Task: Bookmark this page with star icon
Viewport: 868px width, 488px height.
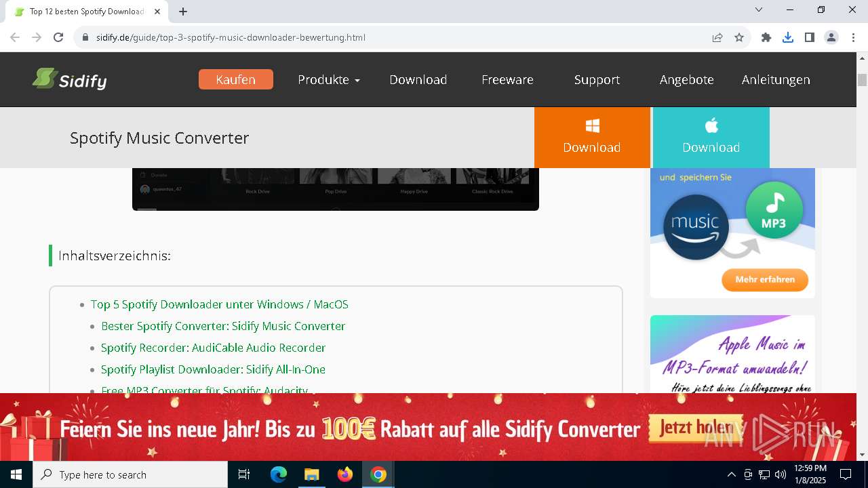Action: (x=739, y=37)
